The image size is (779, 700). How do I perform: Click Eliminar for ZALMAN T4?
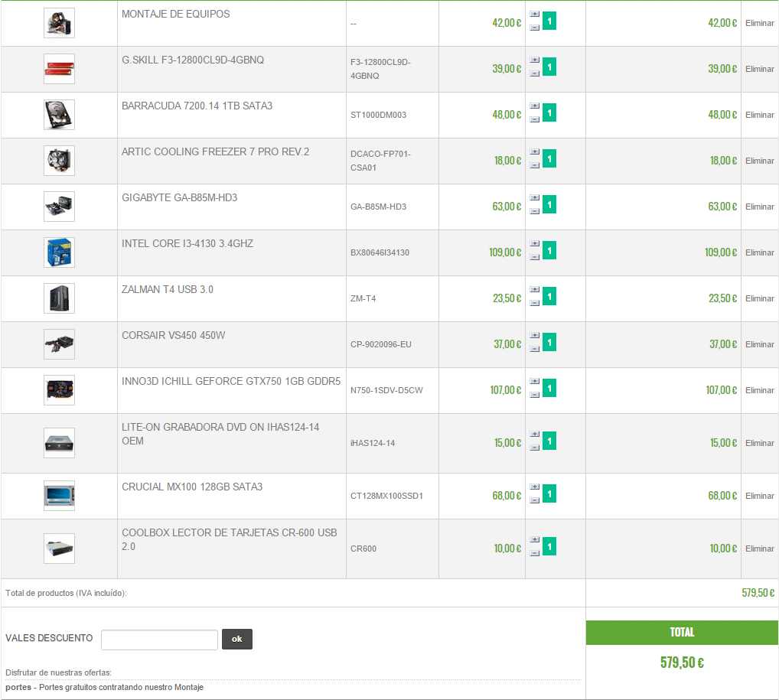[x=760, y=298]
